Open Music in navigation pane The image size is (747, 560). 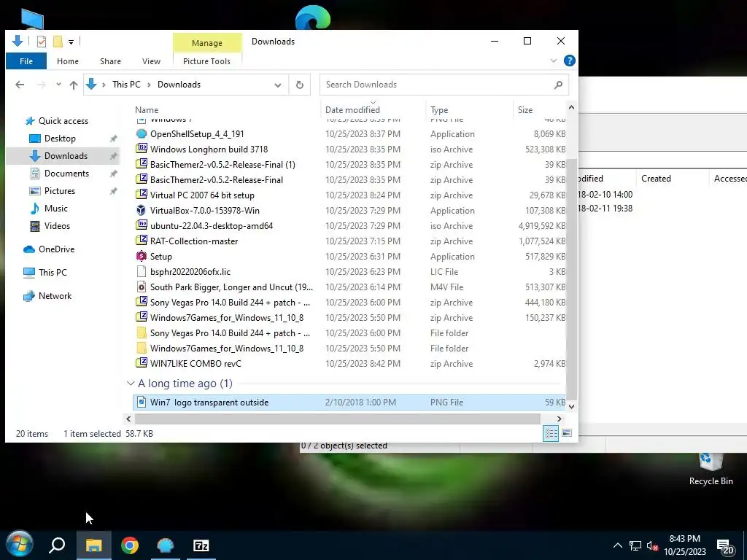coord(55,209)
